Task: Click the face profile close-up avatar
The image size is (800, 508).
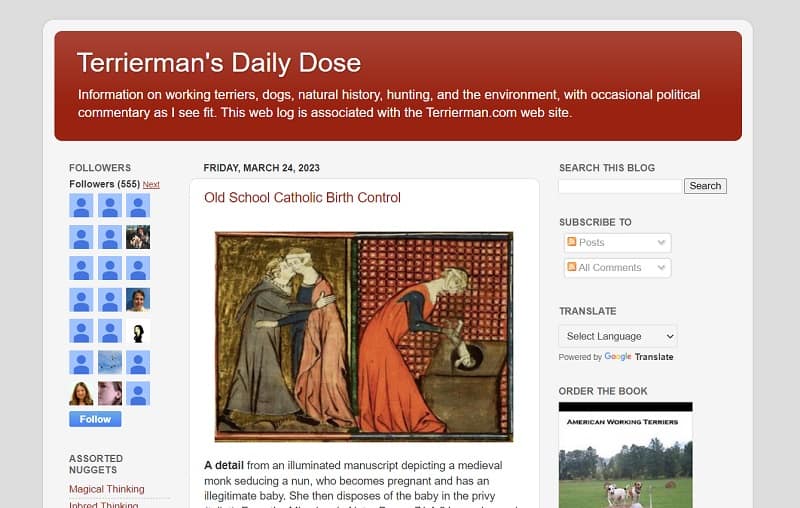Action: (110, 394)
